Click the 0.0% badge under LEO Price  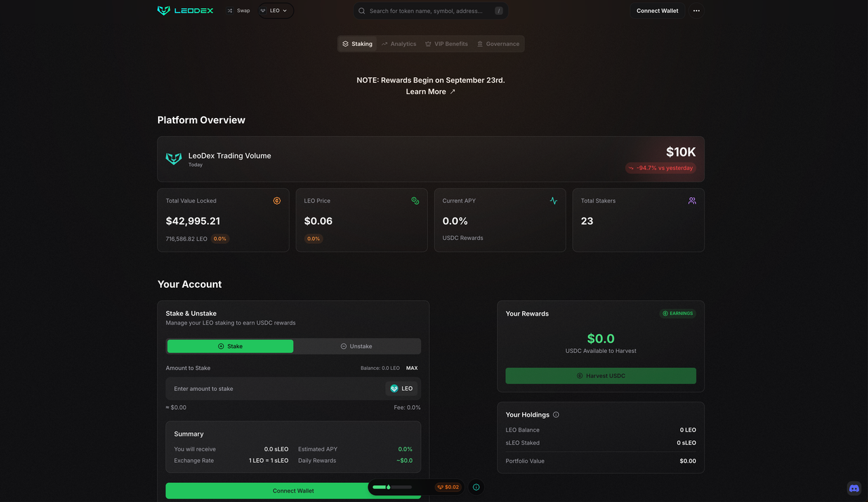click(x=313, y=238)
